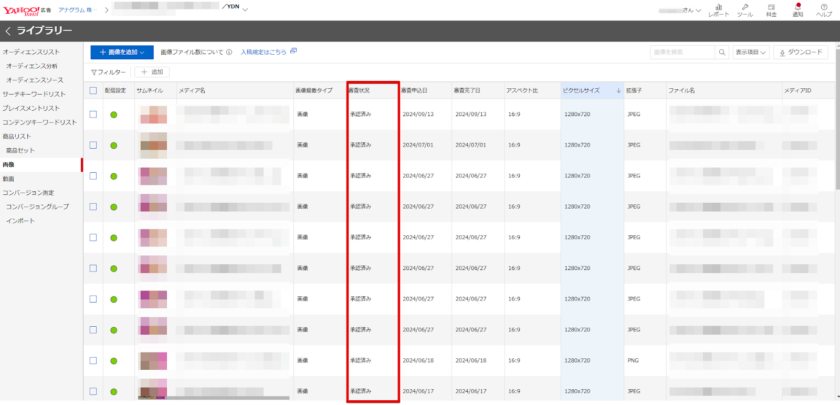Image resolution: width=840 pixels, height=405 pixels.
Task: Open the ツール (Tools) wrench icon
Action: (x=745, y=10)
